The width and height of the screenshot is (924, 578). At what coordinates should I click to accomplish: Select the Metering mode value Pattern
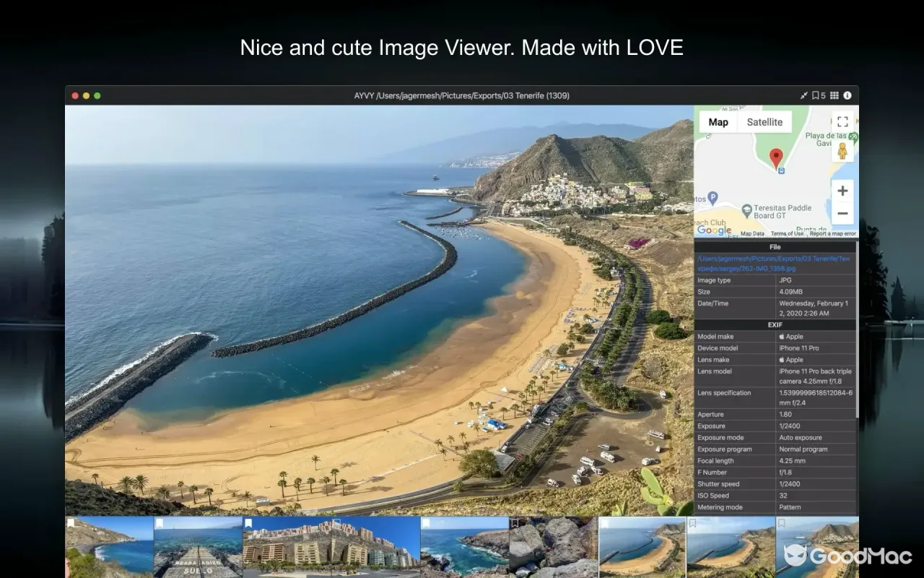[790, 507]
